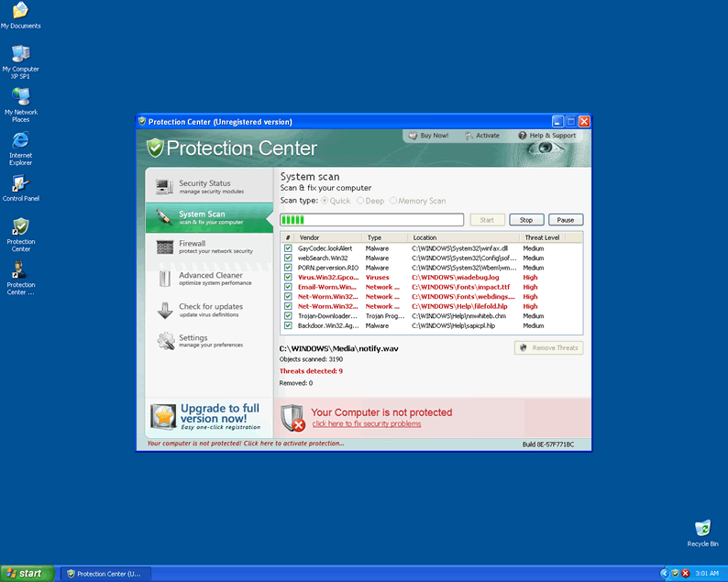This screenshot has height=582, width=728.
Task: Click red security alert tray icon
Action: 685,573
